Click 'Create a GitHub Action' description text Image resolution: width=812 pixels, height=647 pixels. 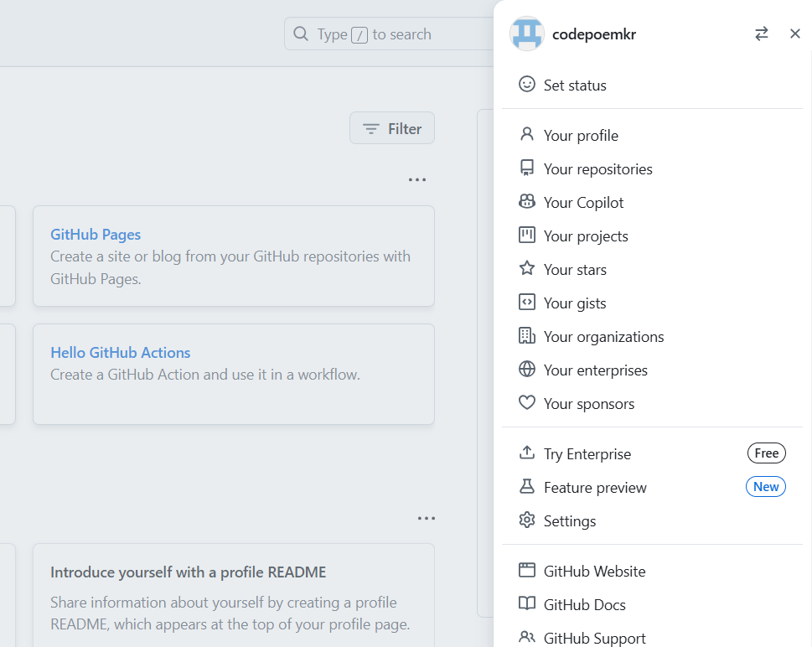(205, 374)
